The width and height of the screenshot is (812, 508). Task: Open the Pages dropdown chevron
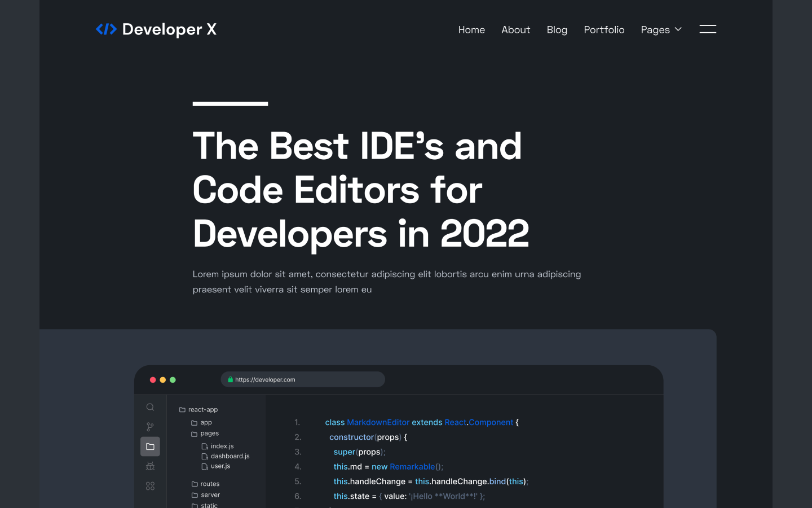(678, 29)
